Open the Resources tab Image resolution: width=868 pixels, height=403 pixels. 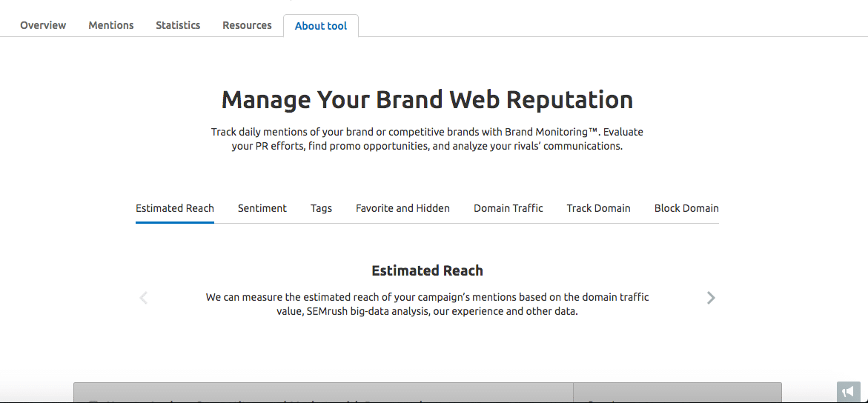click(247, 25)
